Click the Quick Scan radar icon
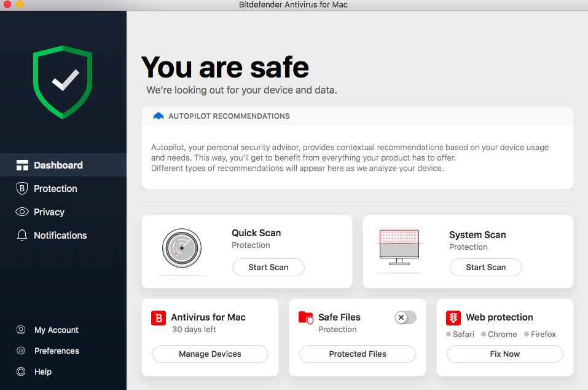The image size is (588, 390). (182, 249)
